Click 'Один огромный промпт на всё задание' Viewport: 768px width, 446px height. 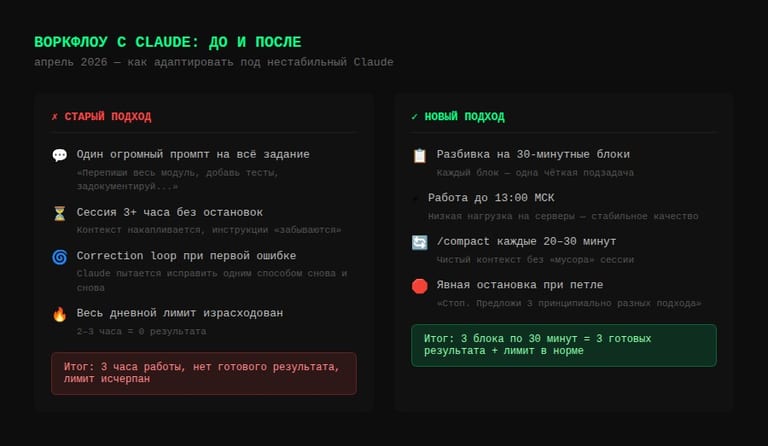click(193, 154)
